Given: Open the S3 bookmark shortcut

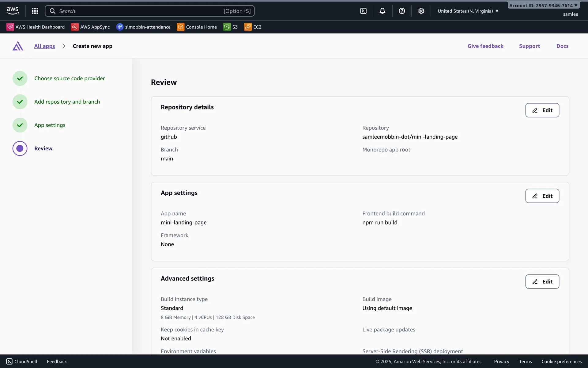Looking at the screenshot, I should point(231,27).
